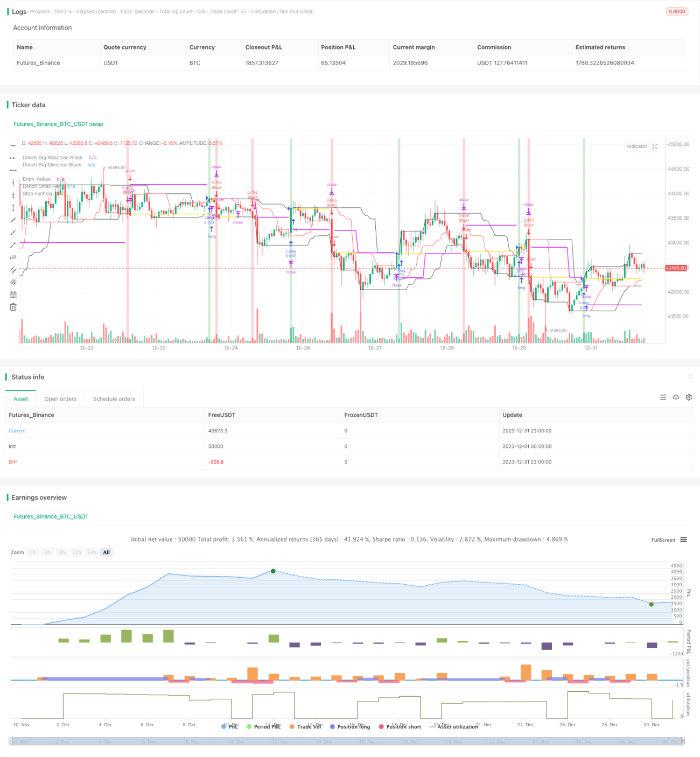The width and height of the screenshot is (700, 757).
Task: Open status info settings gear
Action: 689,397
